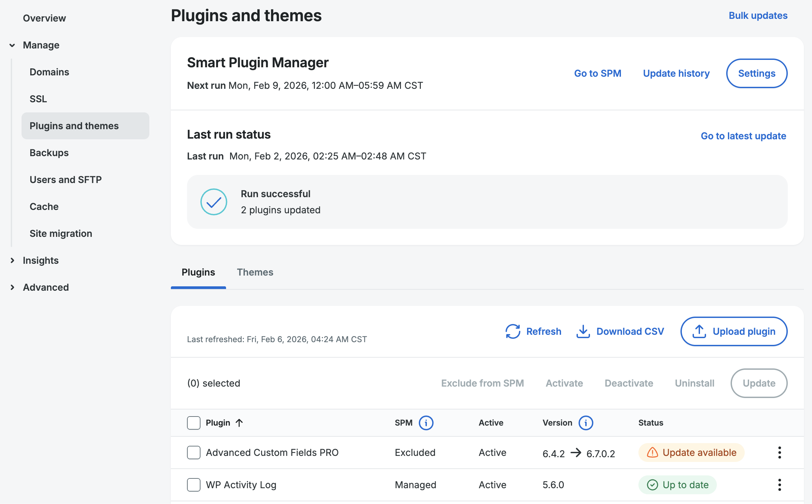This screenshot has width=812, height=504.
Task: Open Backups in the sidebar
Action: click(49, 153)
